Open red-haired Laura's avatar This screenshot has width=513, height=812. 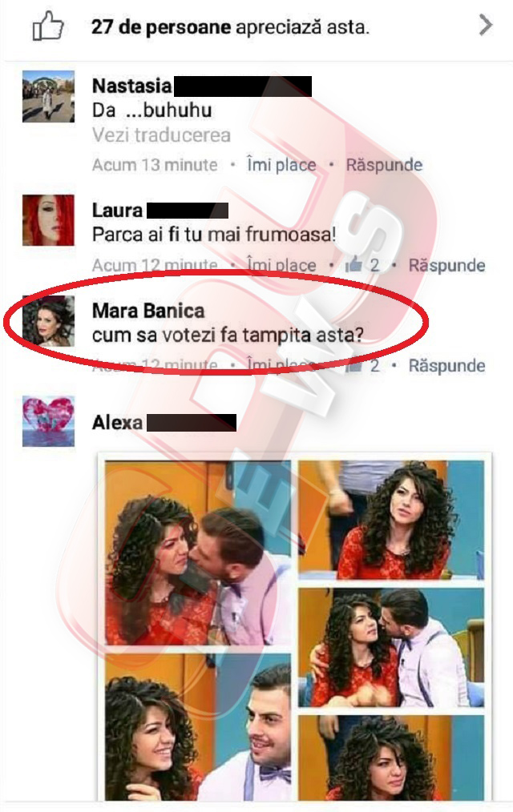(x=48, y=220)
